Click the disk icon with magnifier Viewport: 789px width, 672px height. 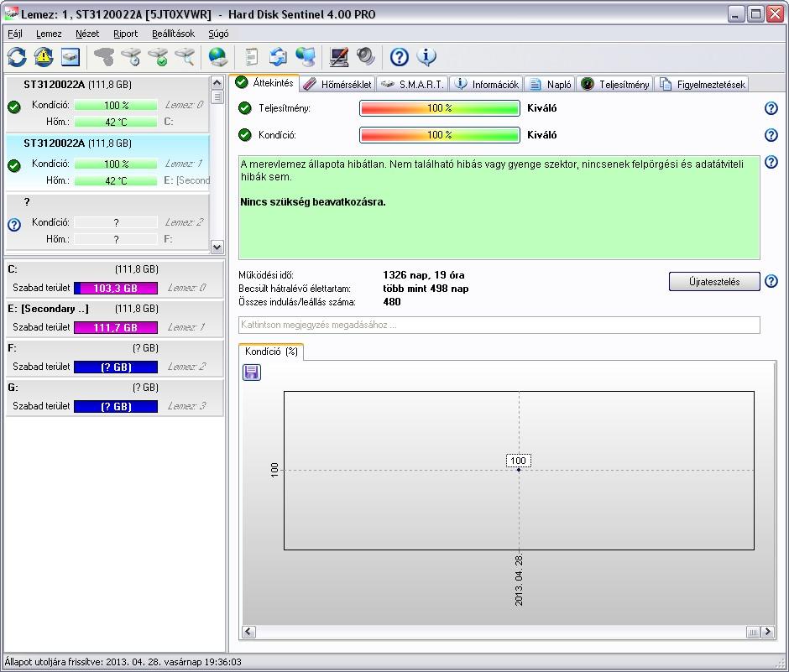pyautogui.click(x=185, y=57)
